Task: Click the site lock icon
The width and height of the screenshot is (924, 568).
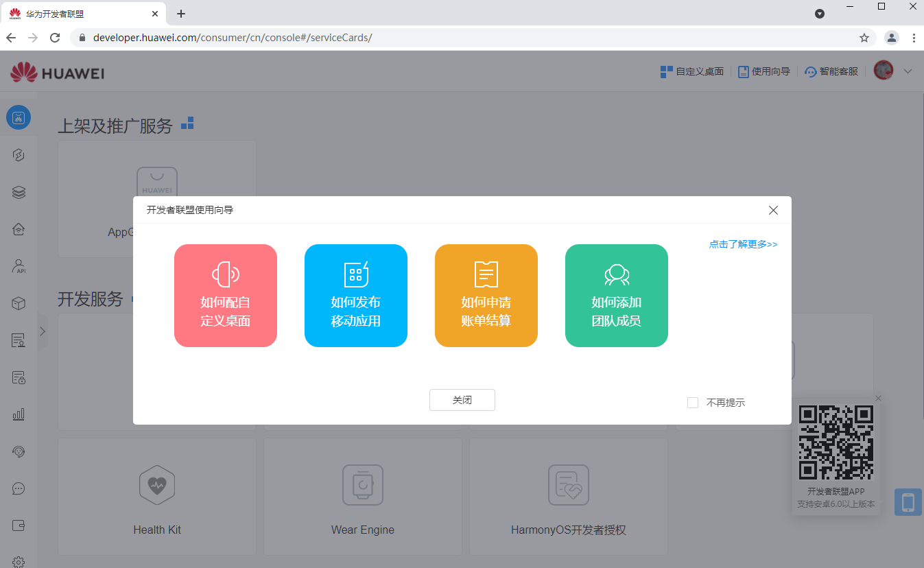Action: [x=82, y=38]
